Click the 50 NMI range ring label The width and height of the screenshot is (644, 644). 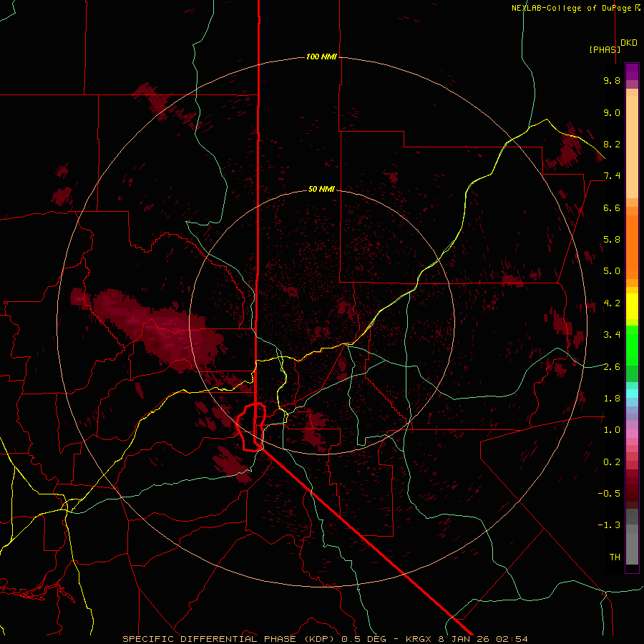click(321, 189)
